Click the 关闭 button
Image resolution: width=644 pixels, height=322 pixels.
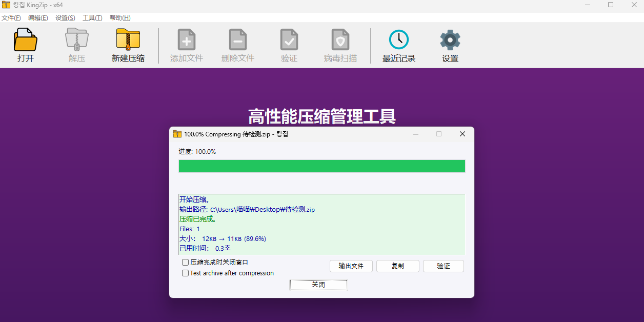click(x=318, y=285)
